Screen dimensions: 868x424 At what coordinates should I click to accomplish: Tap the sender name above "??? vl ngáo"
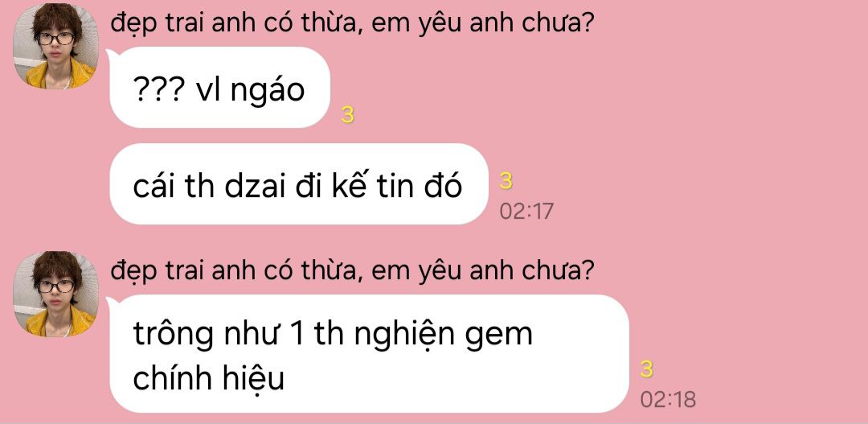tap(350, 23)
